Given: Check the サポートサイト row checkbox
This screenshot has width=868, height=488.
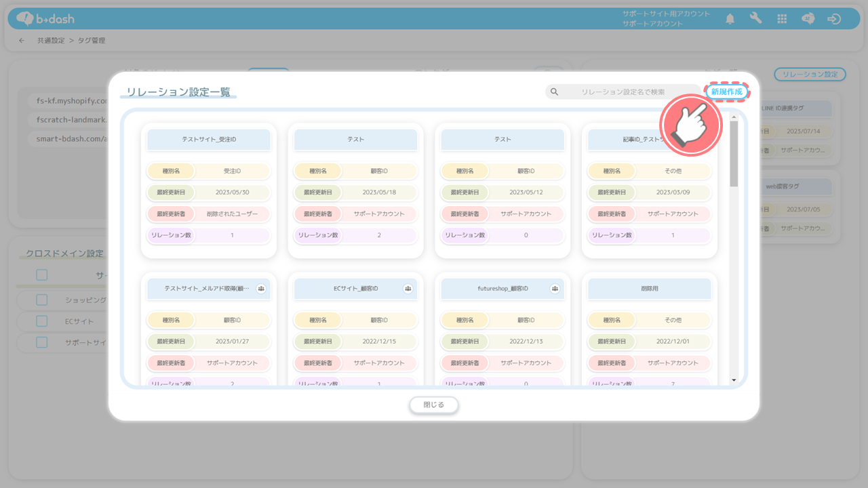Looking at the screenshot, I should pos(42,342).
